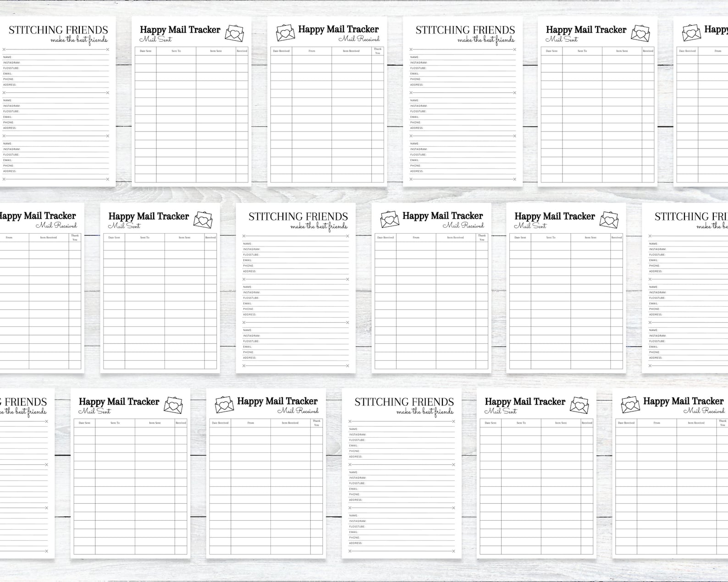Click envelope icon on bottom-row first Mail Received page
Screen dimensions: 728x582
point(224,405)
